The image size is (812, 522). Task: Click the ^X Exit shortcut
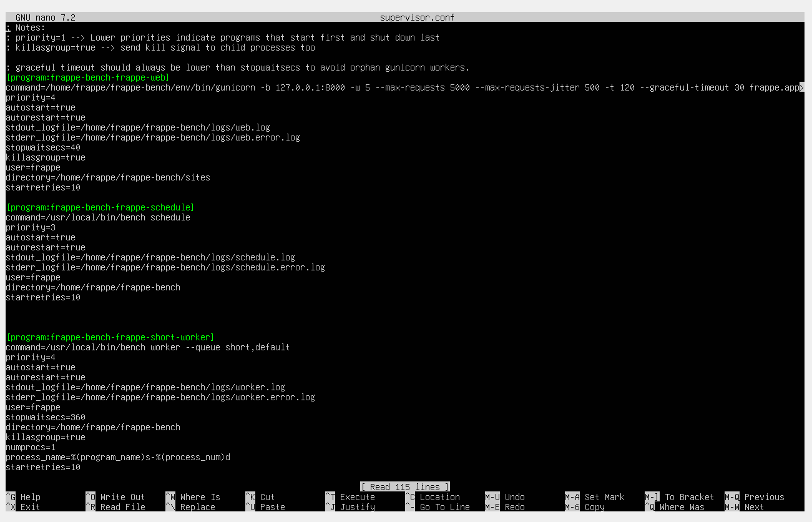[x=23, y=507]
